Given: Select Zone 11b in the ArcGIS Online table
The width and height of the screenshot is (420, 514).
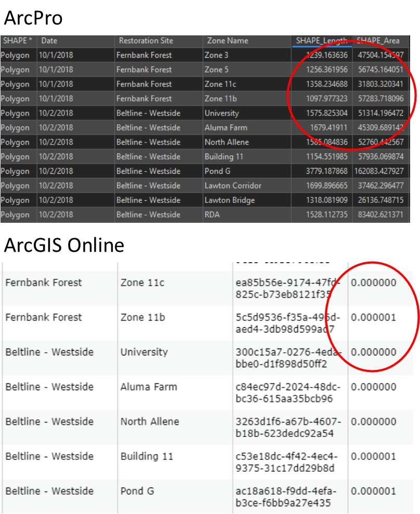Looking at the screenshot, I should click(x=142, y=317).
